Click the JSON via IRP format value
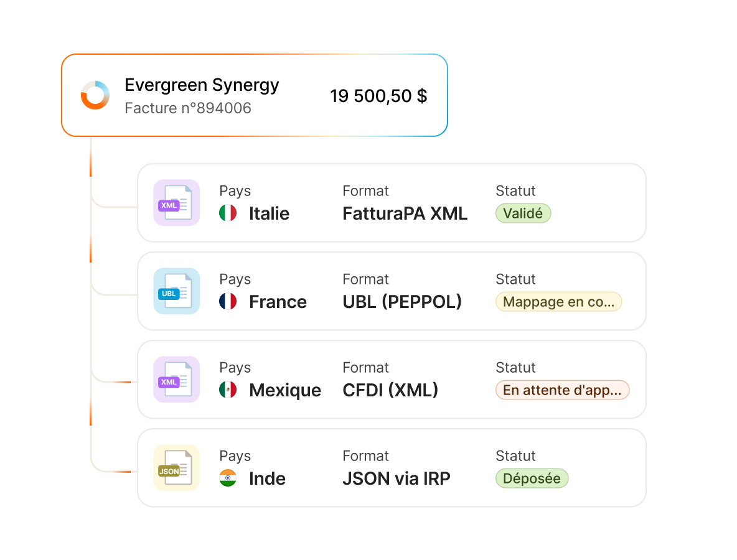Screen dimensions: 737x560 point(397,478)
